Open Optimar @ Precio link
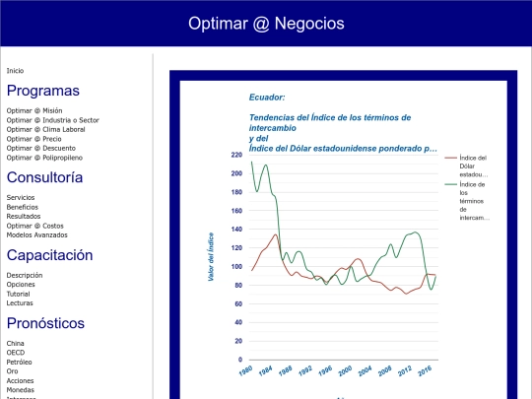This screenshot has width=532, height=399. 33,139
